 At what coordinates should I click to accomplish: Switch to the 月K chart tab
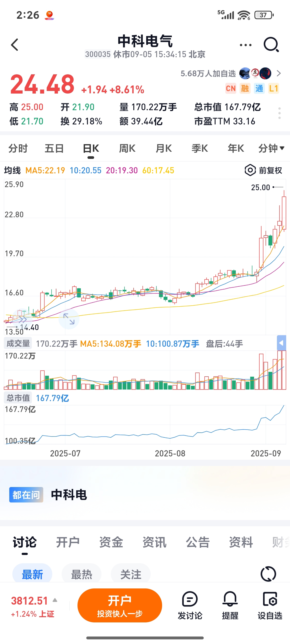(164, 148)
